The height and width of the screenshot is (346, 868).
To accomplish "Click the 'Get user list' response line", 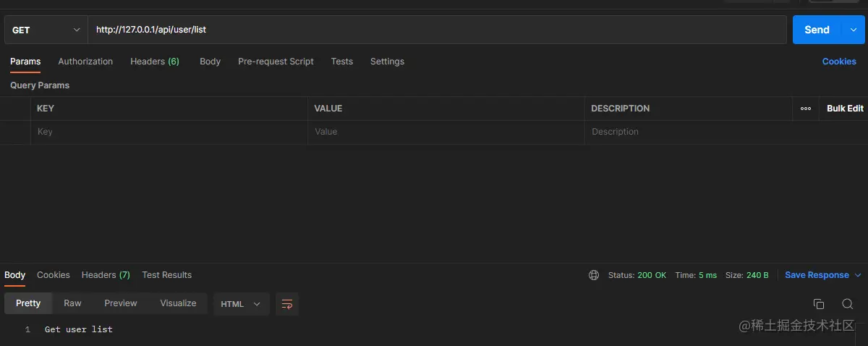I will point(79,329).
